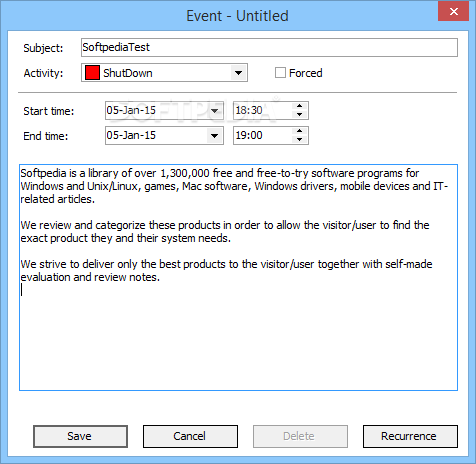This screenshot has height=464, width=476.
Task: Click inside the event description text area
Action: tap(238, 277)
